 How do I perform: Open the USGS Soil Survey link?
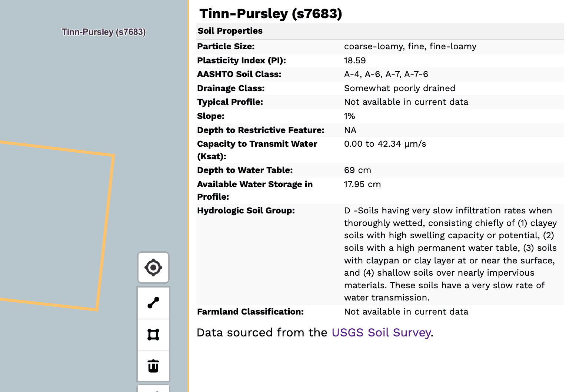[381, 332]
